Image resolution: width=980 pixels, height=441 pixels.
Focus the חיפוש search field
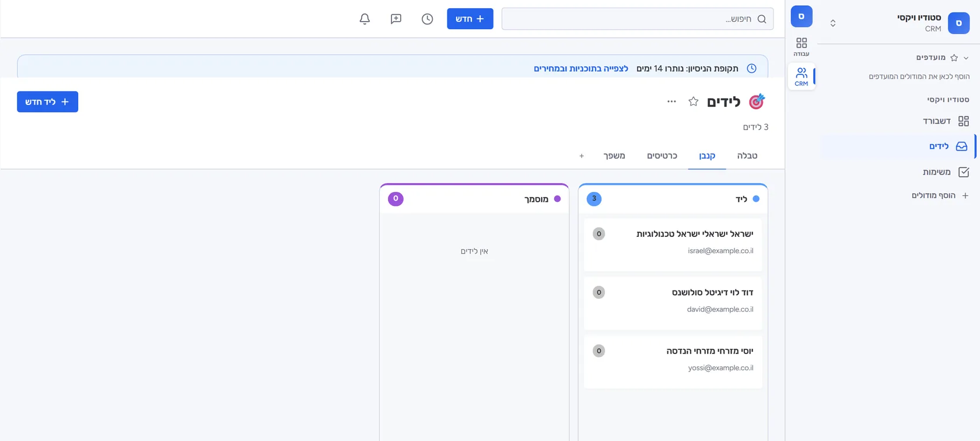click(638, 19)
